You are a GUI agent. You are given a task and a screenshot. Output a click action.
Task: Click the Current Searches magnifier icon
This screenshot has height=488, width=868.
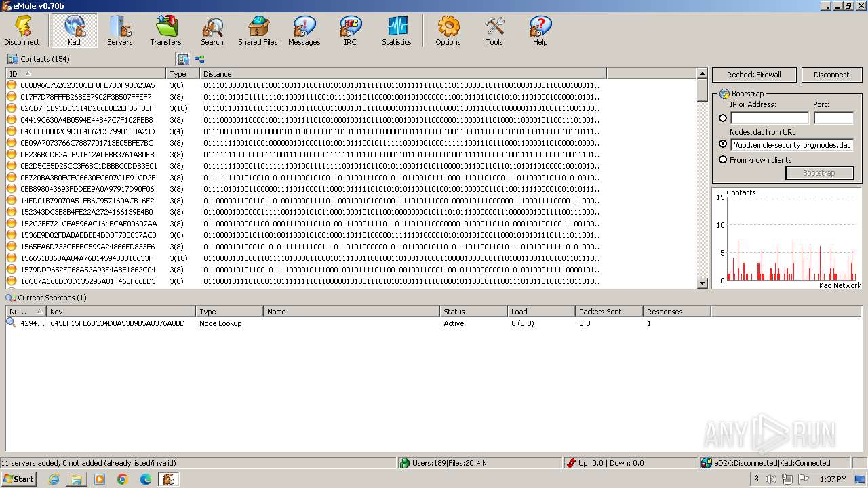click(x=11, y=298)
